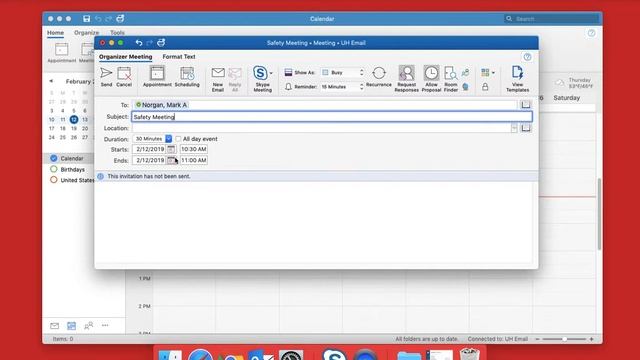This screenshot has height=360, width=640.
Task: Open the Organize tab in Calendar window
Action: pos(87,33)
